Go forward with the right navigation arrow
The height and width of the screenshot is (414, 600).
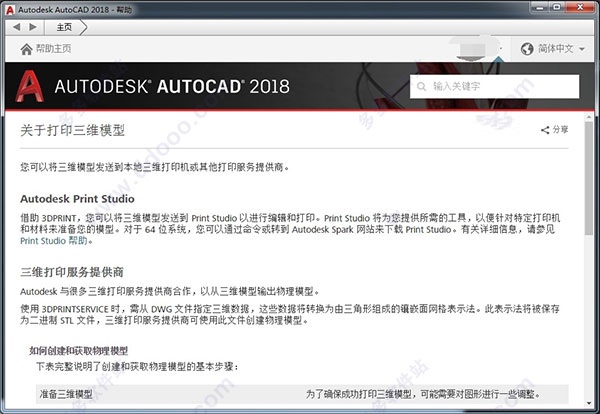tap(33, 27)
